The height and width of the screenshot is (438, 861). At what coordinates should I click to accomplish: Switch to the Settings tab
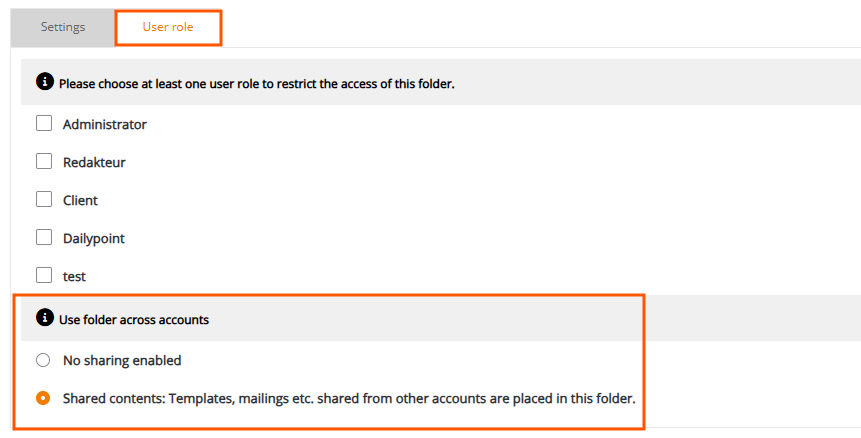point(63,27)
